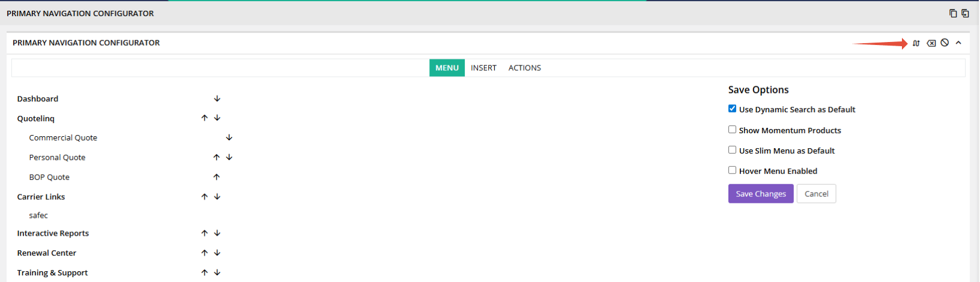Click the copy-with-arrow icon in top bar
Viewport: 980px width, 282px height.
(x=965, y=13)
